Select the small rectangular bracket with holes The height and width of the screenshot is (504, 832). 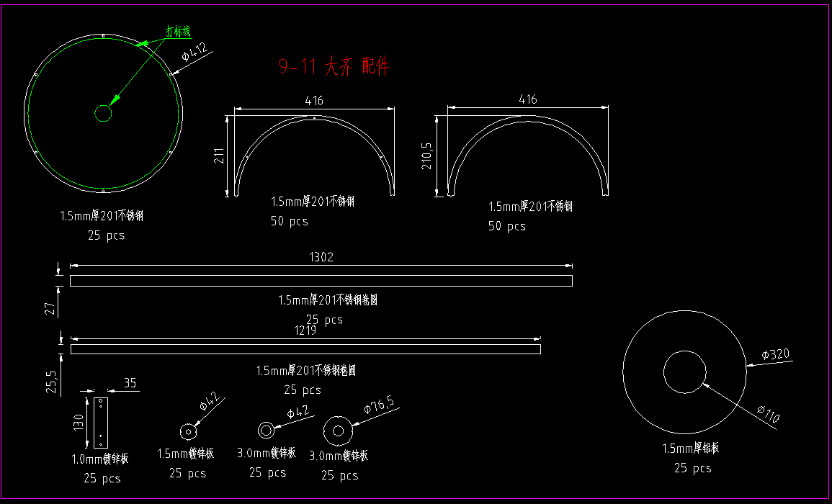point(102,422)
